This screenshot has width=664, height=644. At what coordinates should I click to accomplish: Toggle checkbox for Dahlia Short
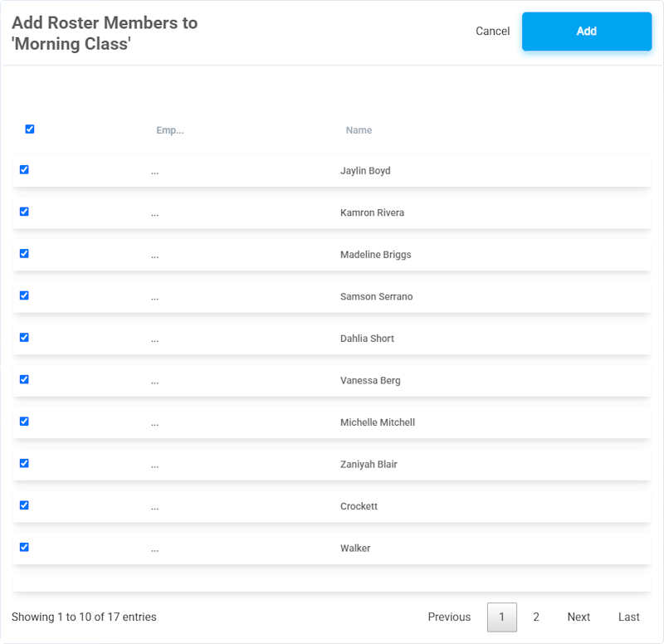(24, 338)
